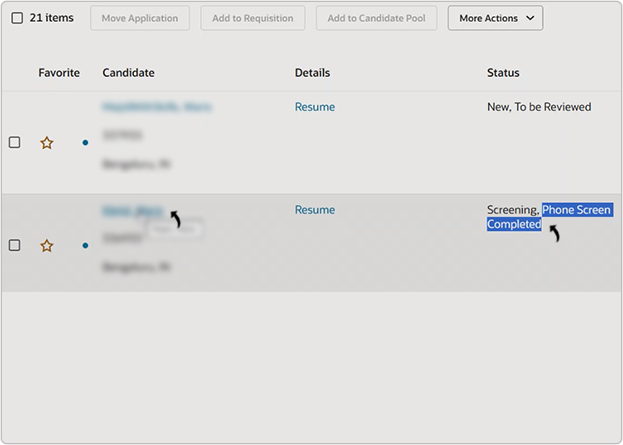
Task: Open the Screening candidate's name link
Action: point(132,211)
